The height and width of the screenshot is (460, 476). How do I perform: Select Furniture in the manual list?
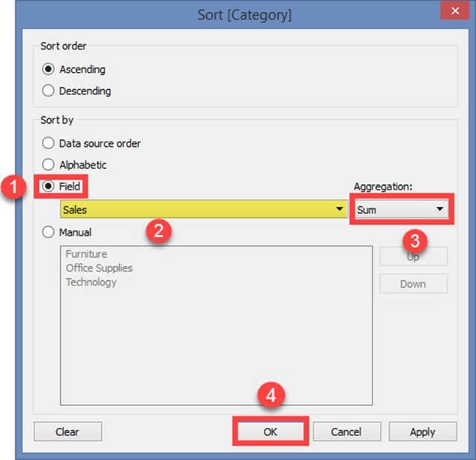[86, 254]
